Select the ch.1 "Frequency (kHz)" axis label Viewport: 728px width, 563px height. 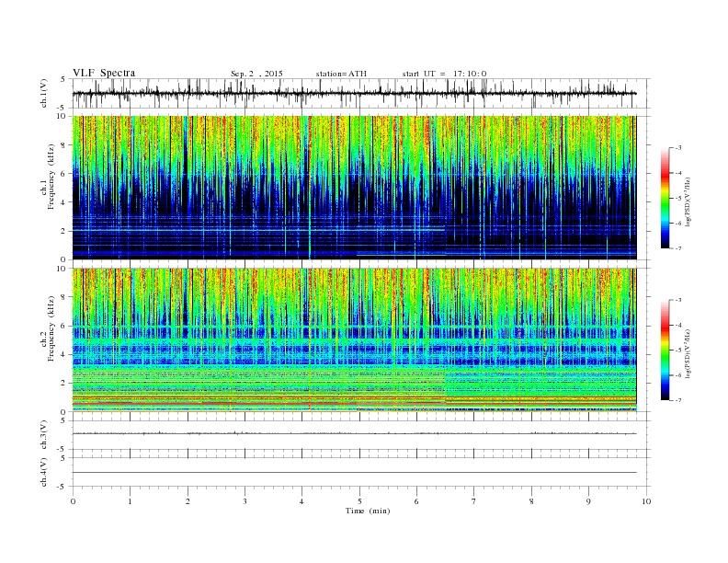51,177
